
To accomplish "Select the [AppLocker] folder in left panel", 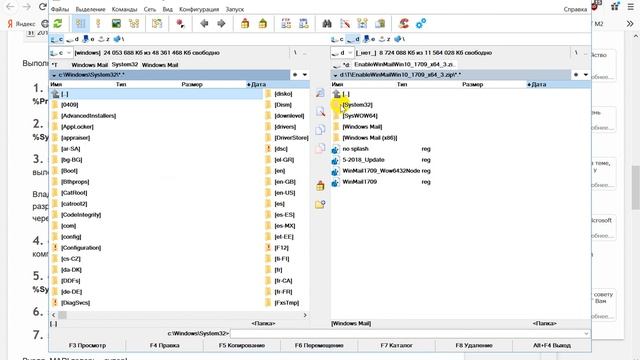I will 77,127.
